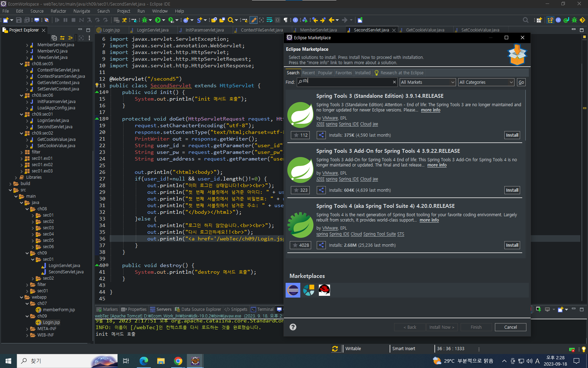The height and width of the screenshot is (368, 588).
Task: Star Spring Tools 4 as a favorite
Action: tap(300, 245)
